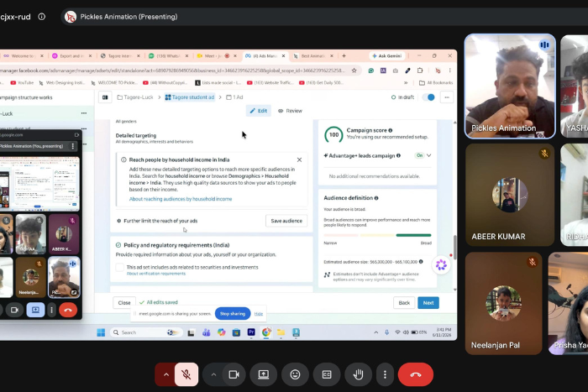The height and width of the screenshot is (392, 588).
Task: Open video settings chevron beside camera
Action: pyautogui.click(x=213, y=374)
